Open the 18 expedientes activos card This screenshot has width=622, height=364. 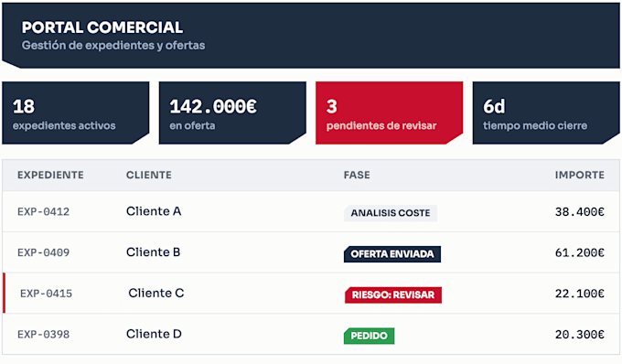pos(76,113)
